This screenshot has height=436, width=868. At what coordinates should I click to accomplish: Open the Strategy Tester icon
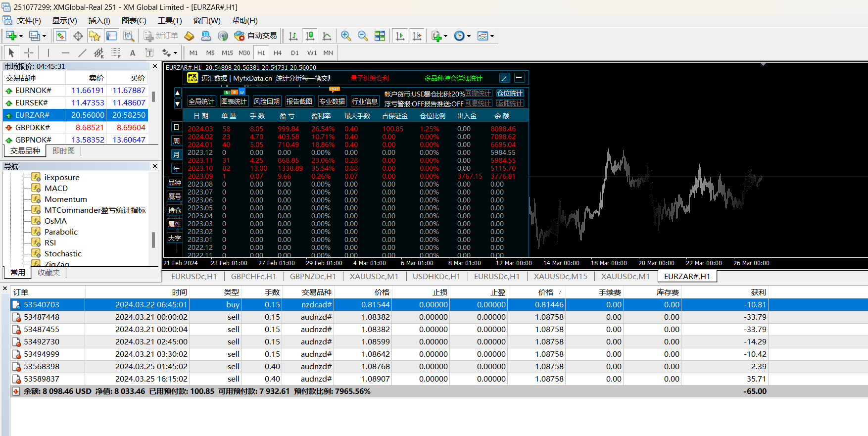[129, 36]
